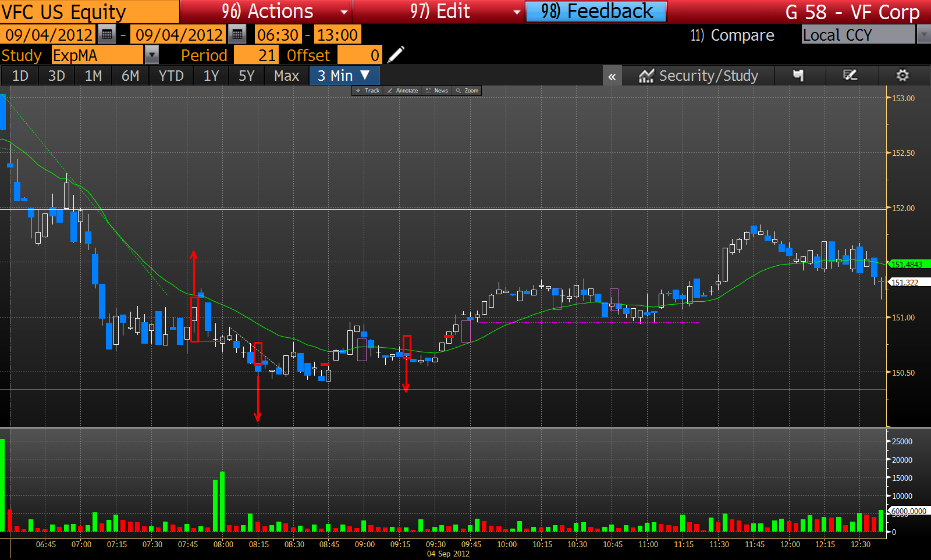Click the ExpMA study name field
The image size is (931, 560).
97,55
